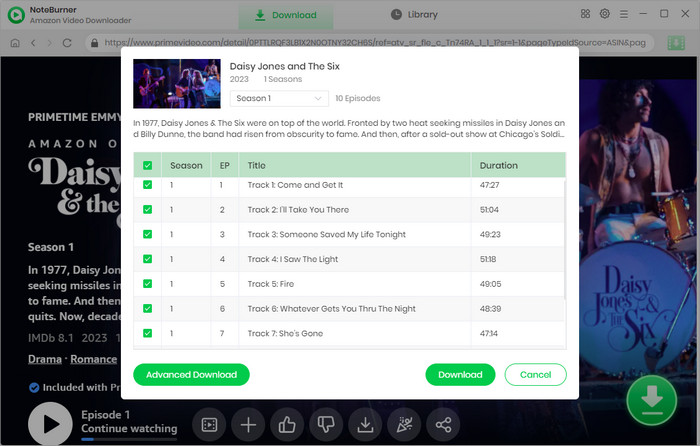Click the green Download button in dialog
This screenshot has width=700, height=446.
460,375
